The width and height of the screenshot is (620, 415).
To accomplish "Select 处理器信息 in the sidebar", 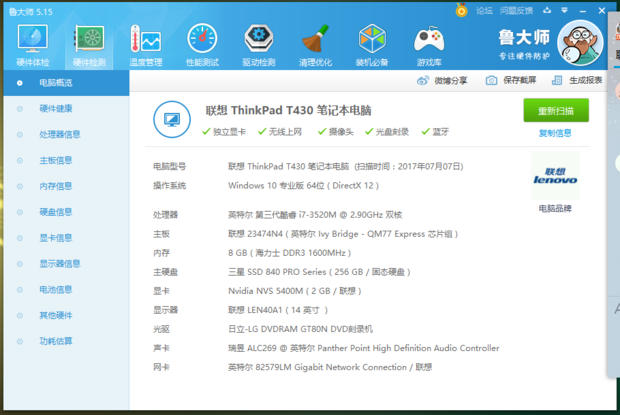I will [66, 134].
